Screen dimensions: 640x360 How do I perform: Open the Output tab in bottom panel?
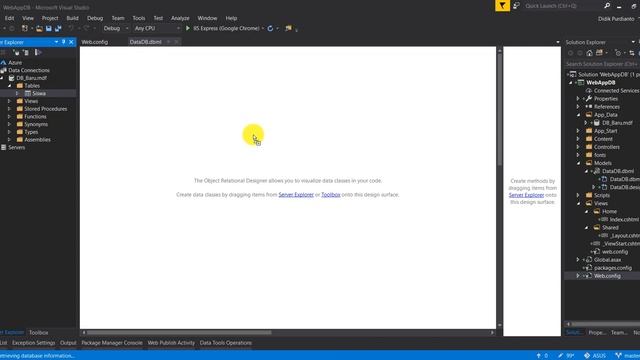68,343
